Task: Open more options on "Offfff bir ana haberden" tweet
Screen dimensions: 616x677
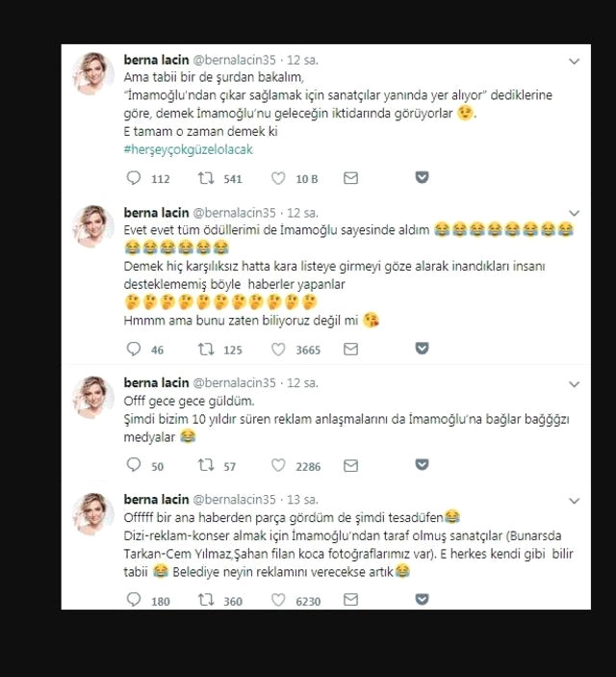Action: [x=575, y=501]
